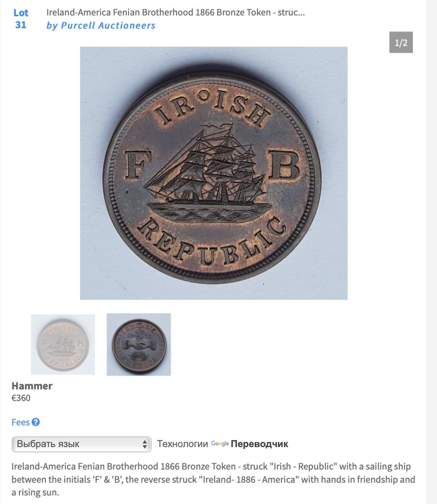
Task: Click the lot title Ireland-America Fenian Brotherhood
Action: 176,12
